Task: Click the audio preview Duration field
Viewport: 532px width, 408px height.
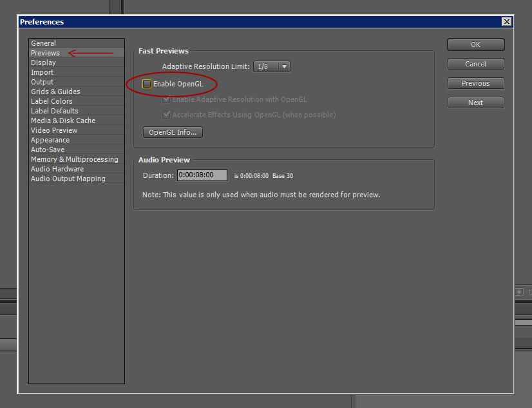Action: click(x=202, y=175)
